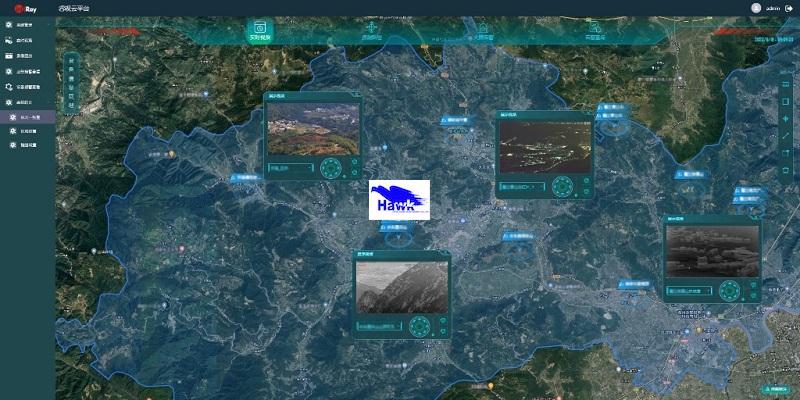Open the active real-time video tab
Screen dimensions: 800x400
tap(260, 31)
